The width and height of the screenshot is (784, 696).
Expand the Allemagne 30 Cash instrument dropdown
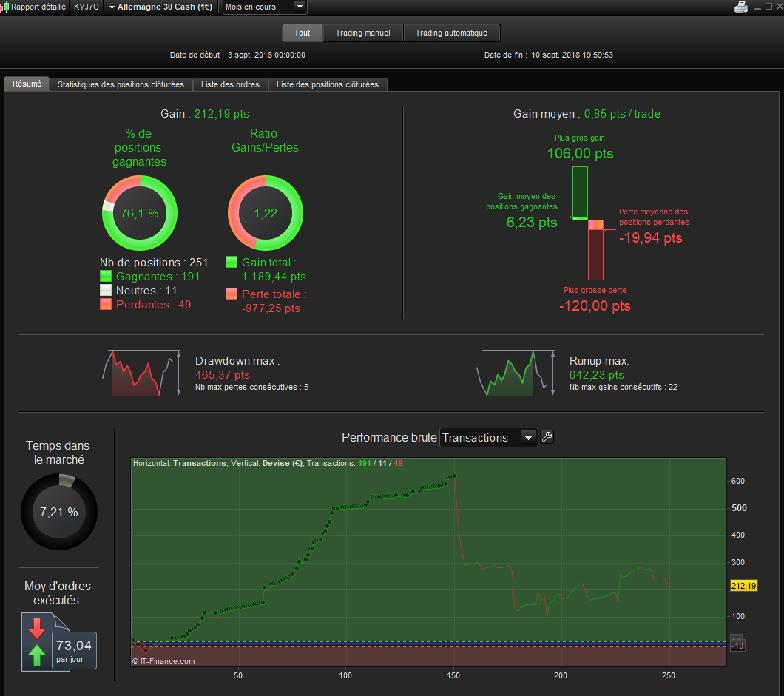tap(160, 7)
